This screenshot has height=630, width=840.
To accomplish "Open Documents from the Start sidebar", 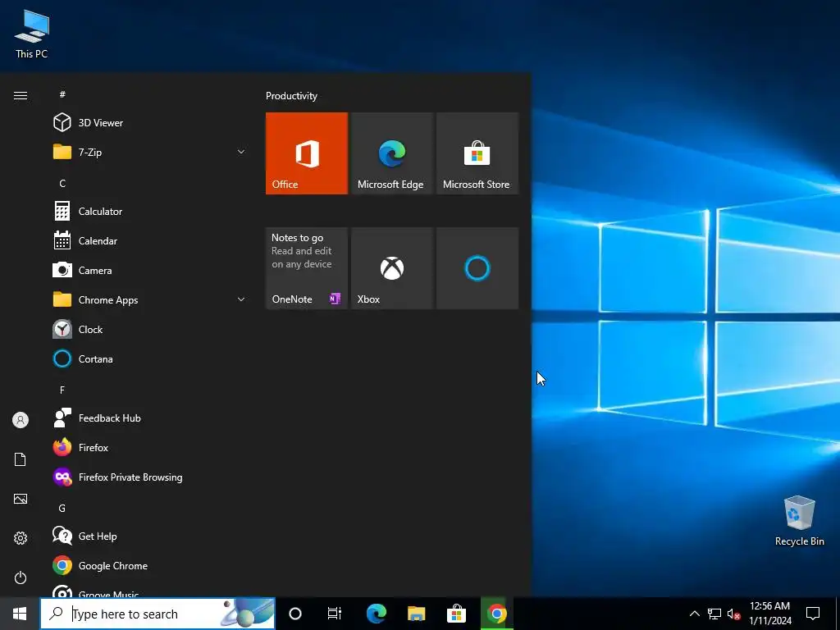I will 21,459.
